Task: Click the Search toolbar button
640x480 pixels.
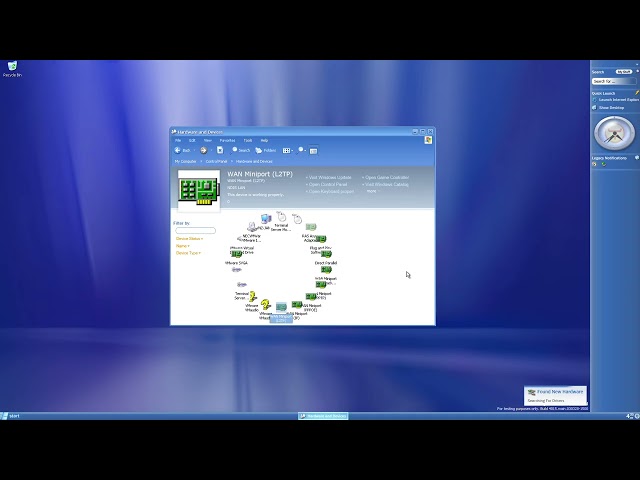Action: point(240,150)
